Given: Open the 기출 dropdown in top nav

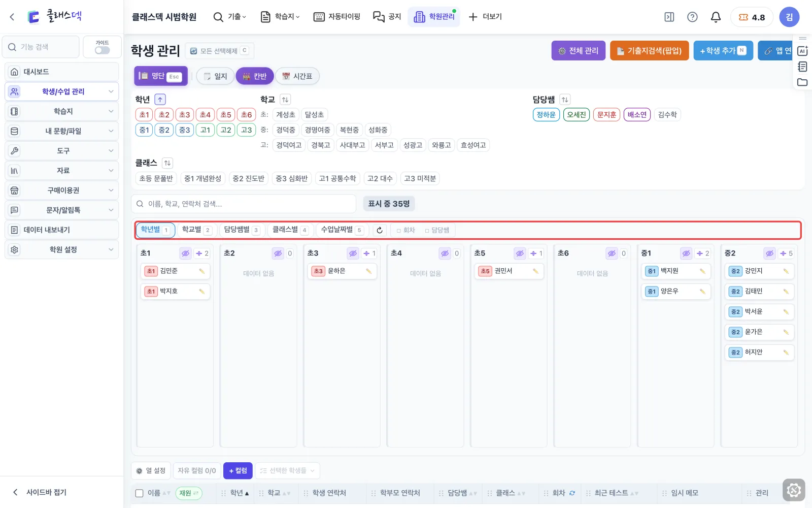Looking at the screenshot, I should (230, 17).
